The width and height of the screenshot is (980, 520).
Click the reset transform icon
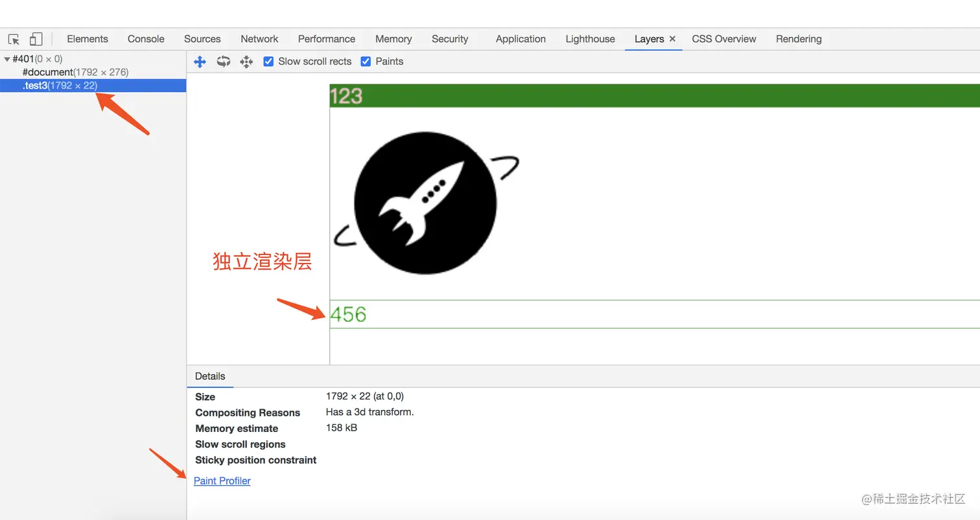coord(246,62)
